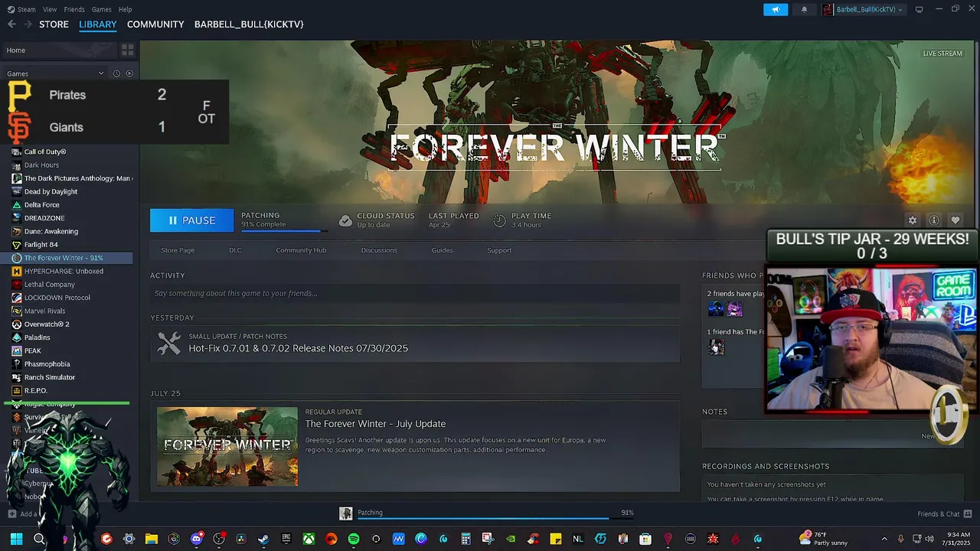
Task: Click the patch notes wrench icon
Action: pos(169,343)
